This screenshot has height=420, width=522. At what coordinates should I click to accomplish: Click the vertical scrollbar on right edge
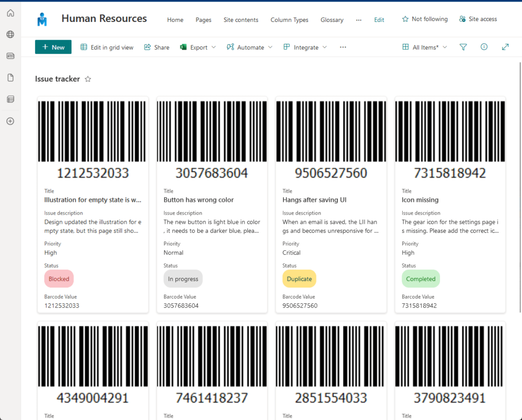520,187
